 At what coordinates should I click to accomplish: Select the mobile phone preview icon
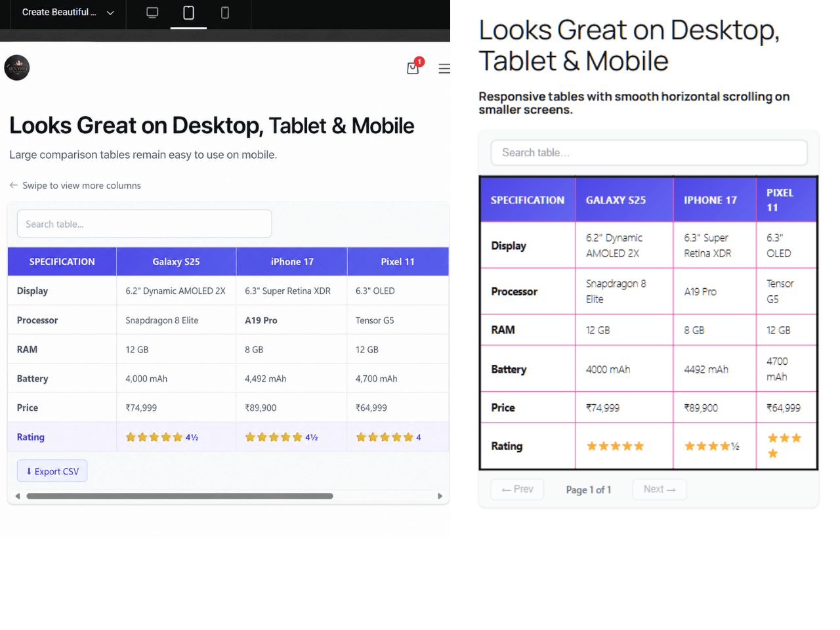[x=225, y=12]
